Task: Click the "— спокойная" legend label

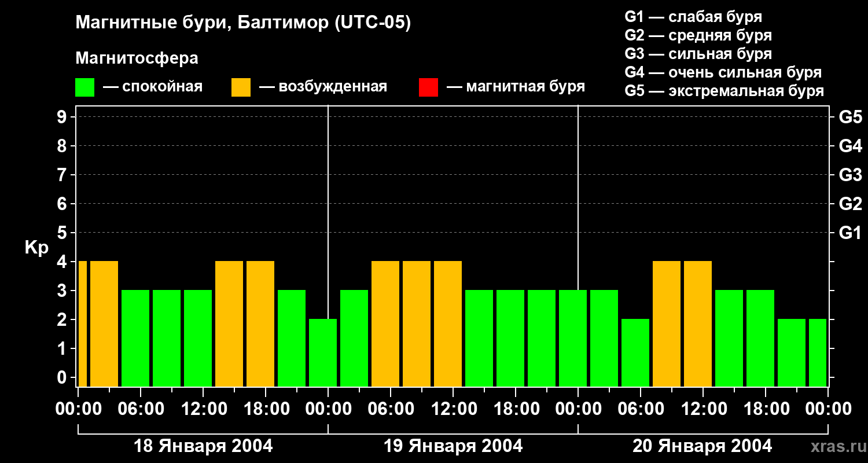Action: (x=153, y=87)
